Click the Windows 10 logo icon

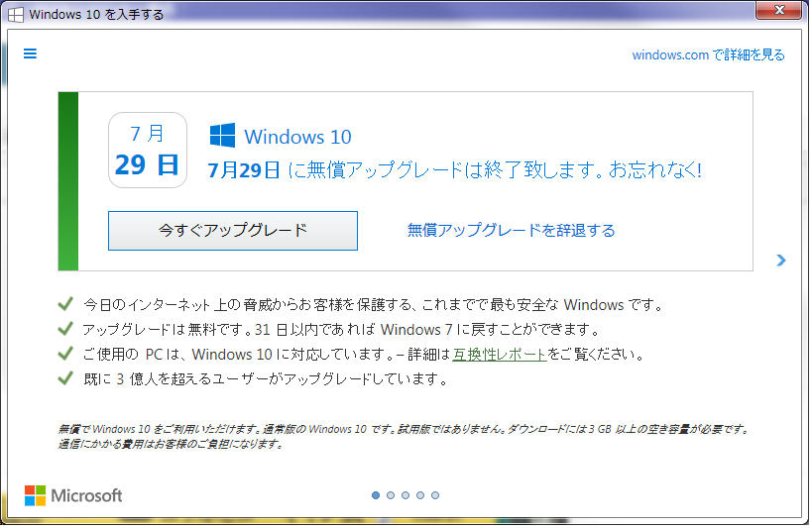pos(222,136)
